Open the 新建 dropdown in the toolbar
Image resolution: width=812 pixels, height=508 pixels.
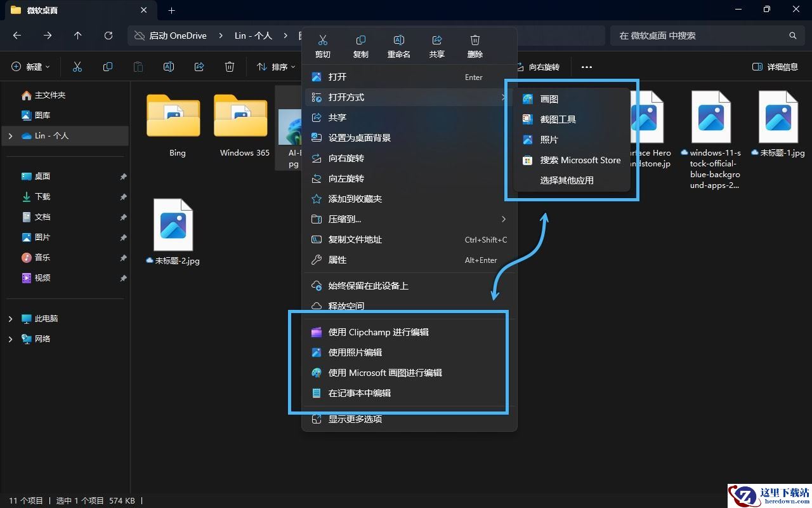point(31,67)
